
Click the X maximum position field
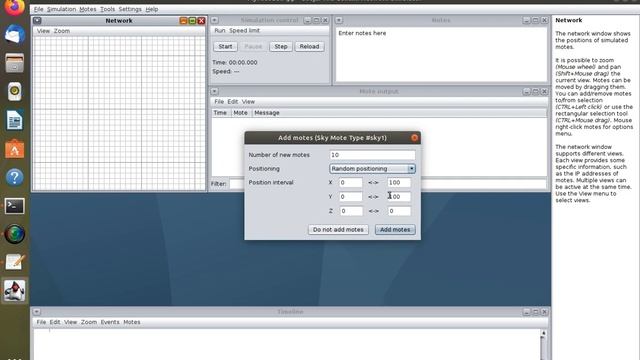pyautogui.click(x=399, y=183)
